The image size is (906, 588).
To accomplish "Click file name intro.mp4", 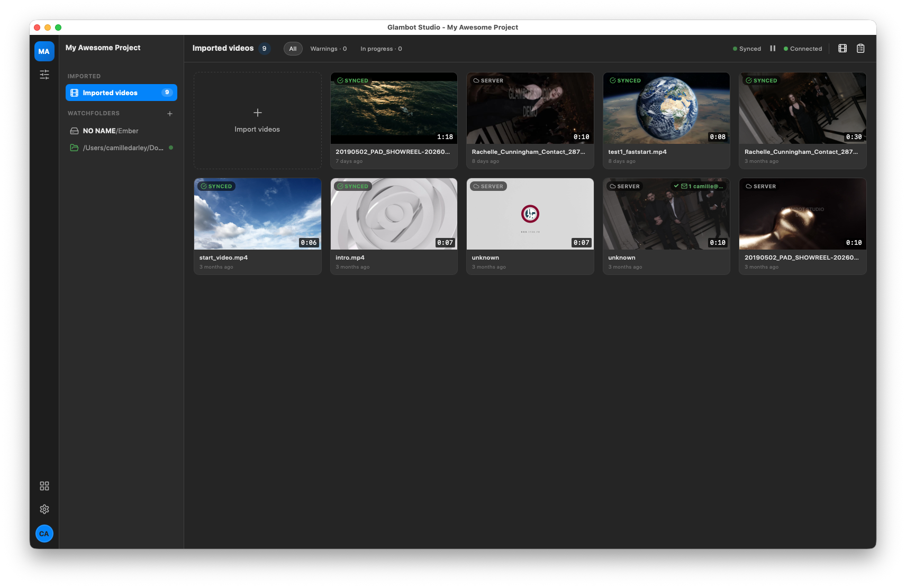I will (x=350, y=258).
